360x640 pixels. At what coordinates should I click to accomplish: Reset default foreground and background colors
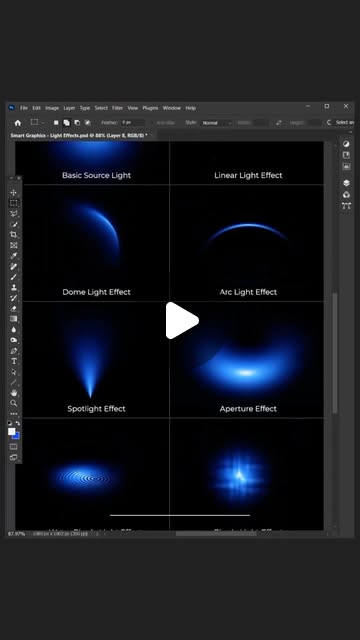coord(10,423)
